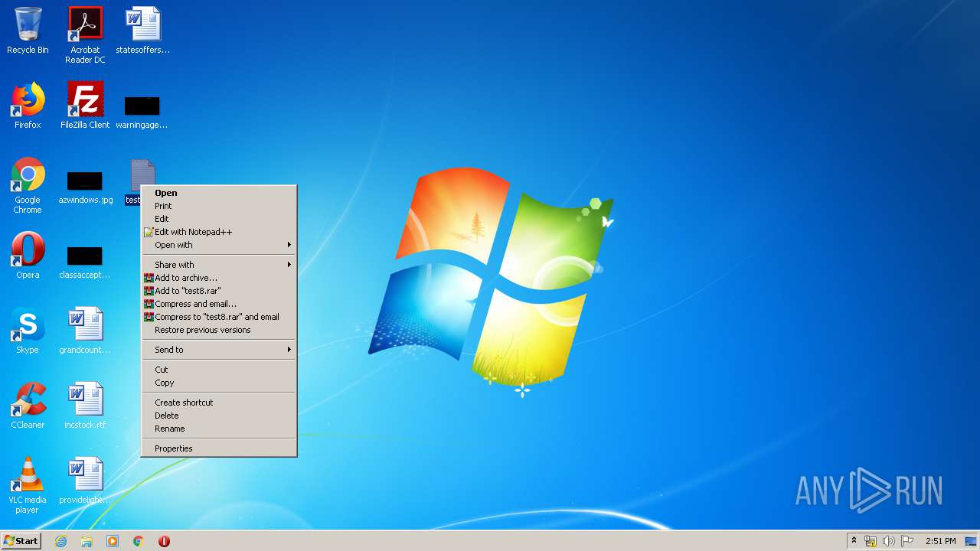
Task: Select the classaccept file icon
Action: coord(85,262)
